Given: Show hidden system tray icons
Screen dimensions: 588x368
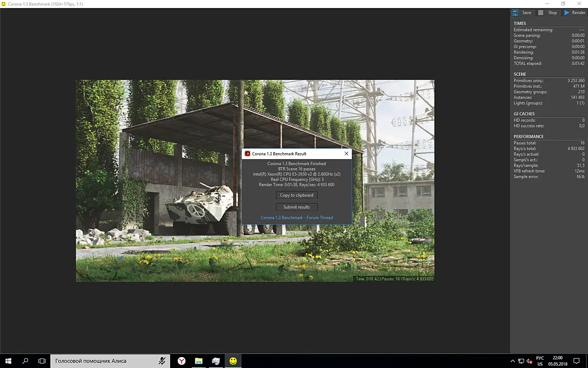Looking at the screenshot, I should (x=513, y=361).
